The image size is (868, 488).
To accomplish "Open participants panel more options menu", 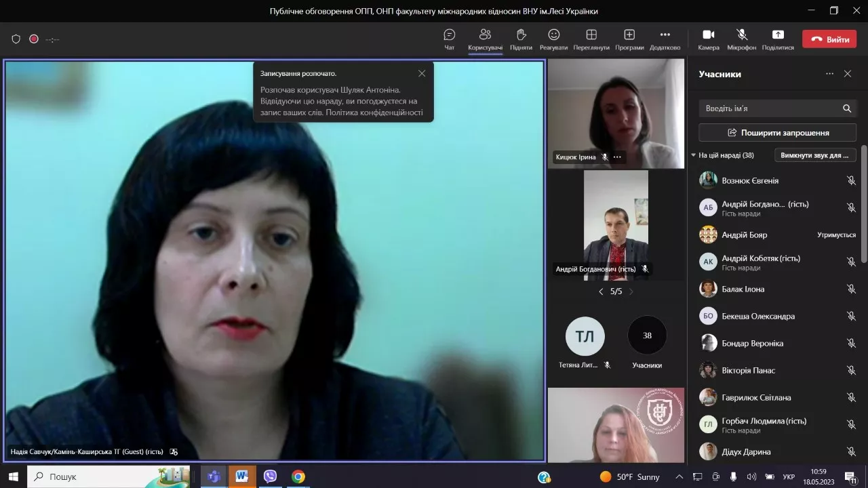I will click(x=829, y=74).
